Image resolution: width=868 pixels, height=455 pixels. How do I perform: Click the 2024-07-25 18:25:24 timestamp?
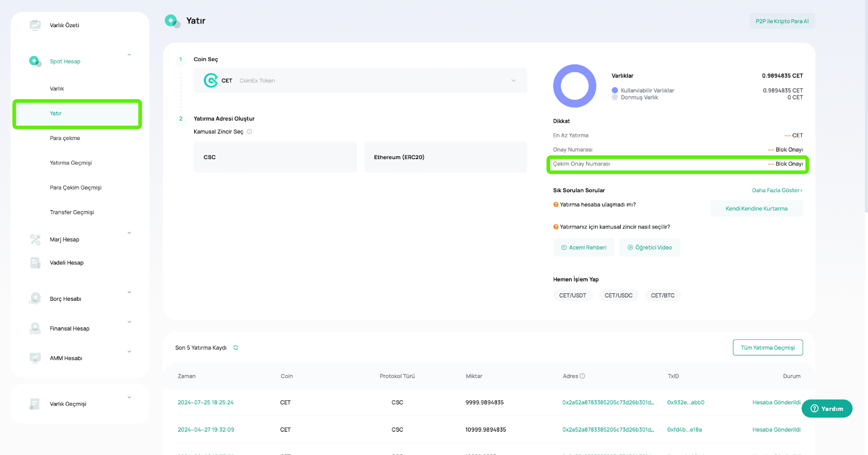point(206,402)
